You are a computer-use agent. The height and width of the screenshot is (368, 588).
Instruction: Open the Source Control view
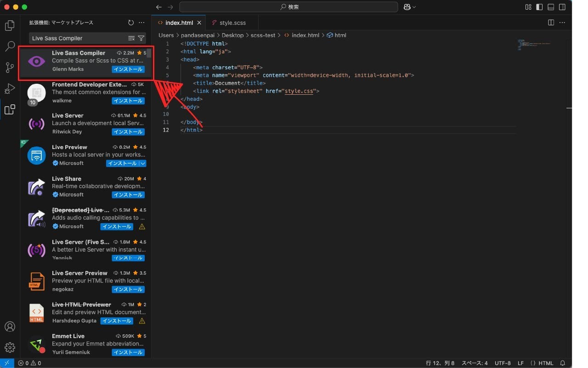point(10,68)
